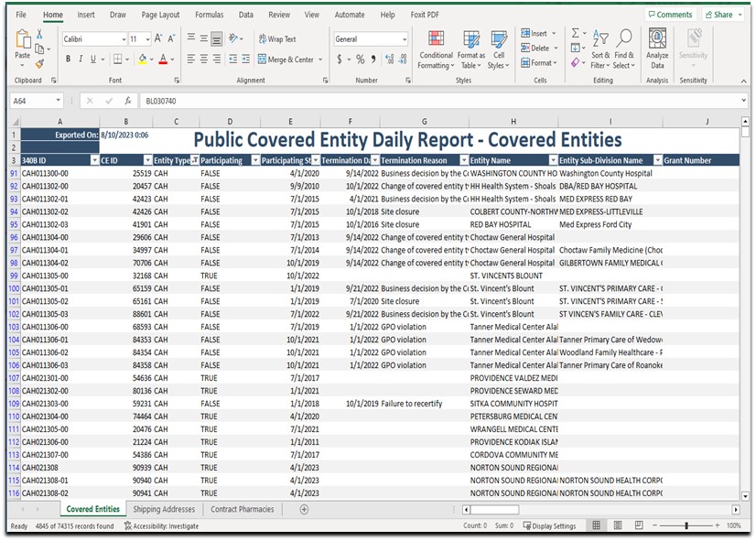Switch to Page Layout view in status bar
This screenshot has width=756, height=541.
pos(618,525)
